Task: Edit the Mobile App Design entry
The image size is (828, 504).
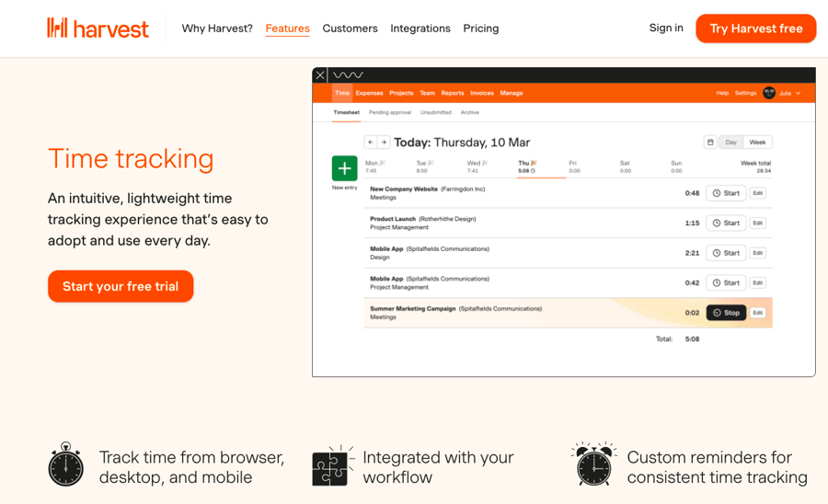Action: tap(758, 253)
